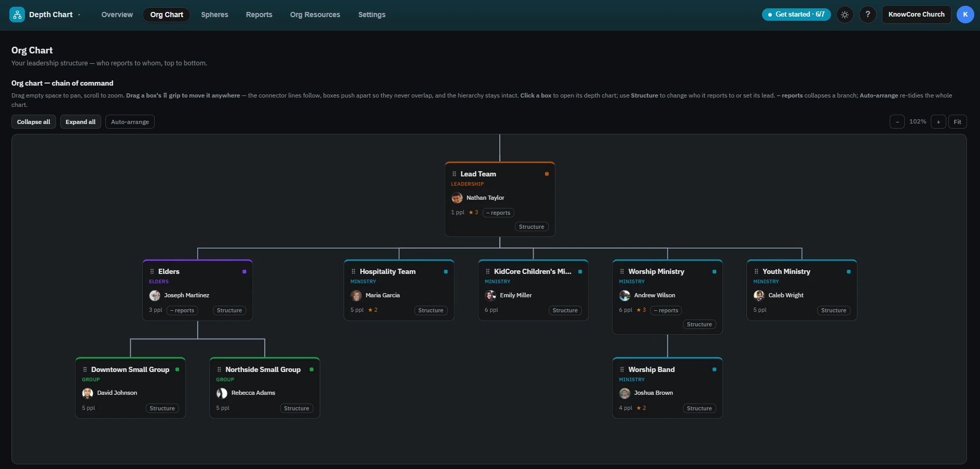Select the Org Chart tab
980x469 pixels.
tap(167, 15)
